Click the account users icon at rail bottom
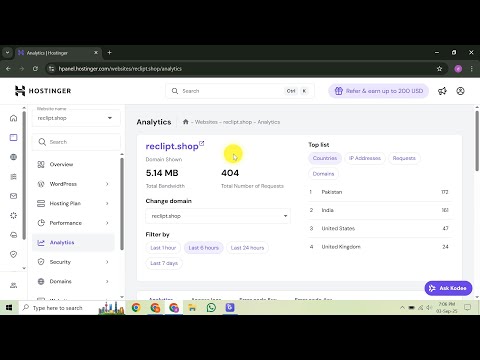This screenshot has height=360, width=480. click(x=13, y=285)
